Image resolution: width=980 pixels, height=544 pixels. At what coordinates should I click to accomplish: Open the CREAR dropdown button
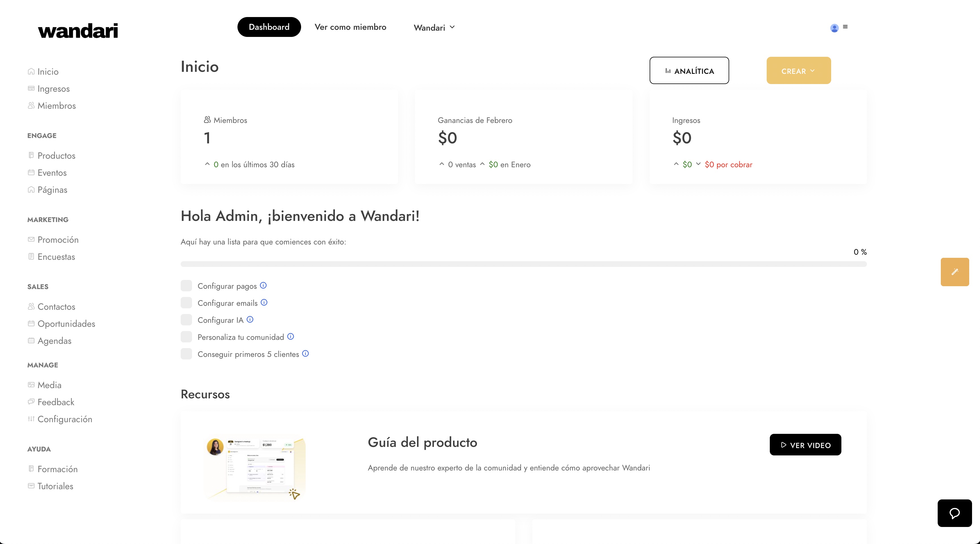coord(798,71)
